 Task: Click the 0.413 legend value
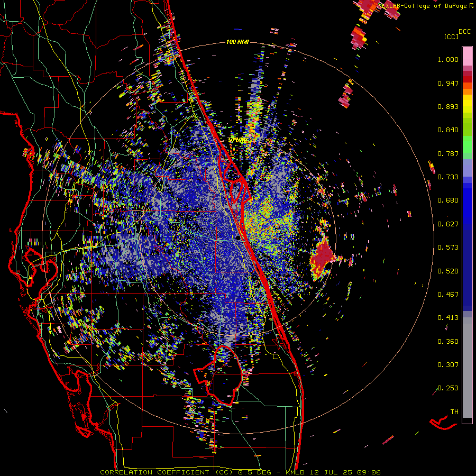pyautogui.click(x=448, y=318)
